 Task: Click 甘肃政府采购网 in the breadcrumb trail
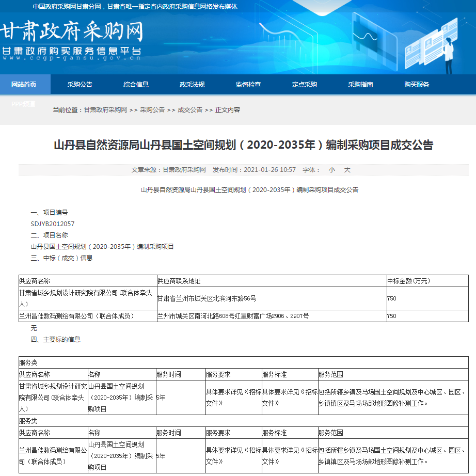click(x=105, y=110)
